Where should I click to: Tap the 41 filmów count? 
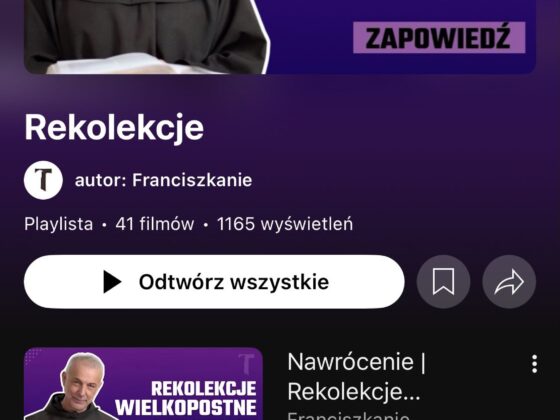[155, 224]
